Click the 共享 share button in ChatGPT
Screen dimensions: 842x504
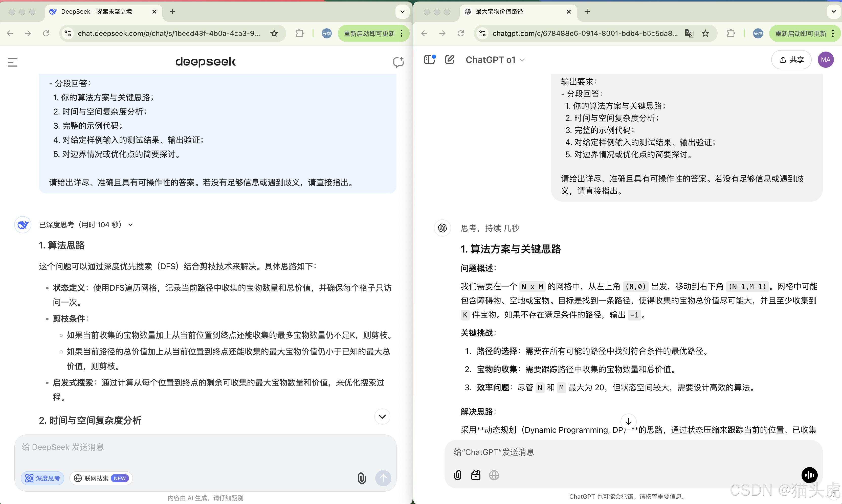(791, 59)
